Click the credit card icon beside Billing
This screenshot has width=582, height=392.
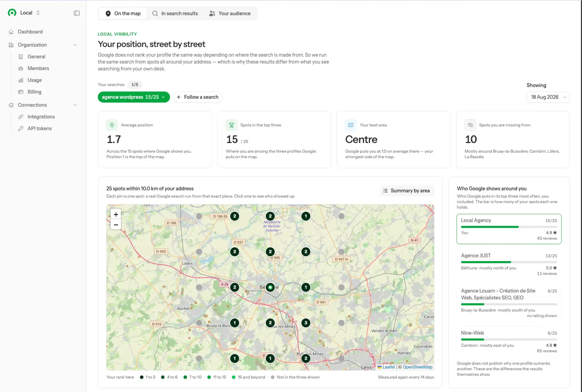tap(21, 92)
